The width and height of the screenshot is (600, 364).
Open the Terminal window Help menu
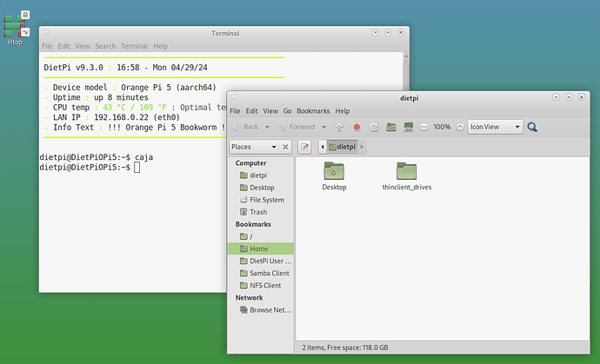(161, 46)
